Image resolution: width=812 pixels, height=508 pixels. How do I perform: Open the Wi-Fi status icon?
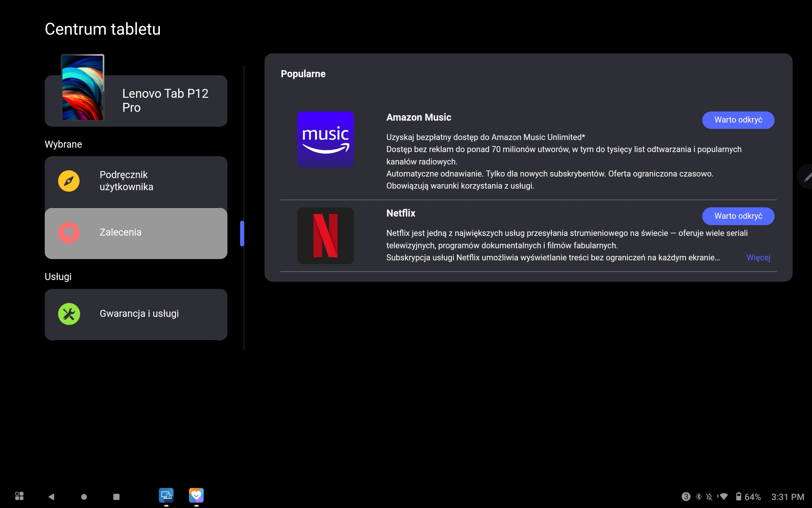(723, 497)
